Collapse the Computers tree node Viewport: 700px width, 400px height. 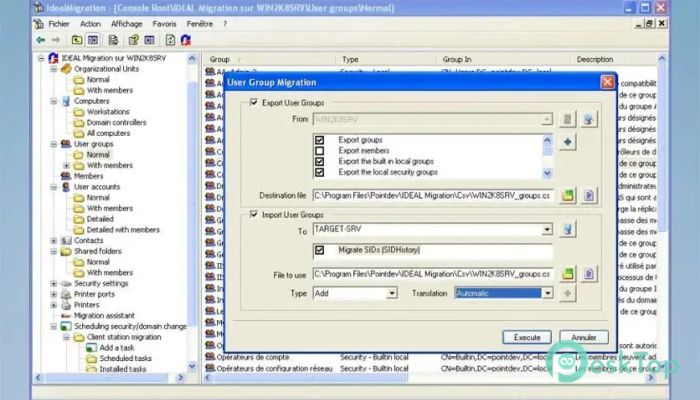point(54,101)
